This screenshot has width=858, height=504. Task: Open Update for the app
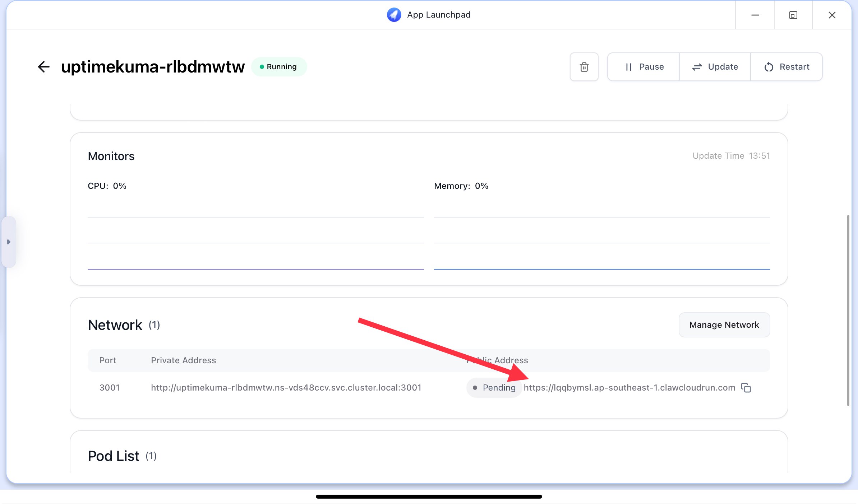coord(715,67)
